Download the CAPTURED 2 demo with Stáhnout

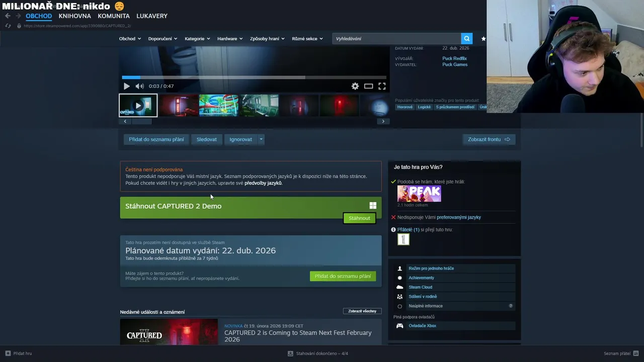click(359, 218)
